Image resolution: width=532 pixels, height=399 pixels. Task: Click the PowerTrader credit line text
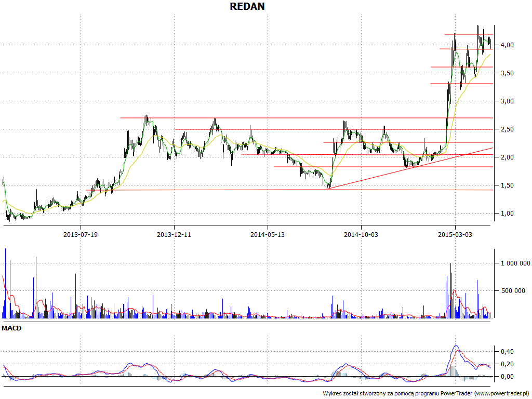pyautogui.click(x=426, y=394)
